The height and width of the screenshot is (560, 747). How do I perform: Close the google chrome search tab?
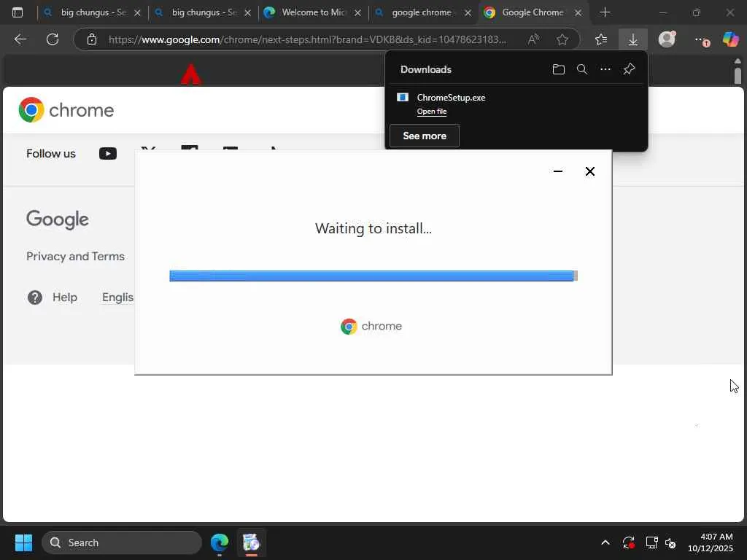click(x=468, y=13)
